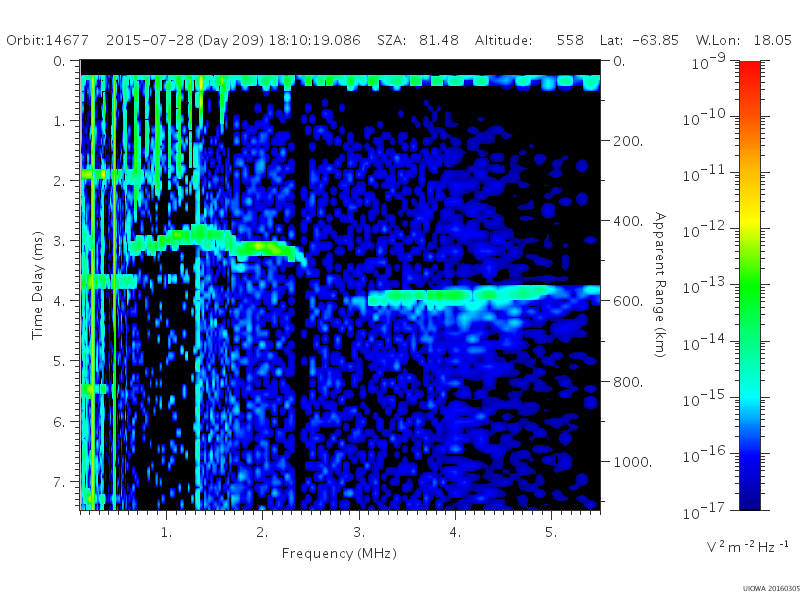Click the 4. tick on Frequency axis

[455, 532]
